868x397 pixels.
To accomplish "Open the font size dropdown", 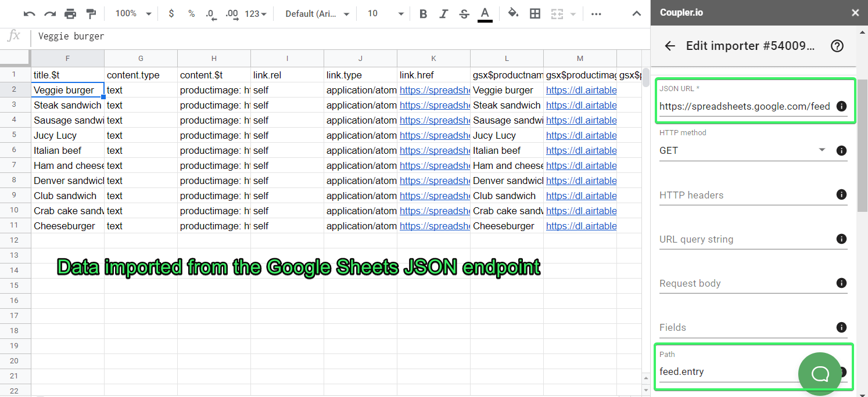I will [383, 13].
